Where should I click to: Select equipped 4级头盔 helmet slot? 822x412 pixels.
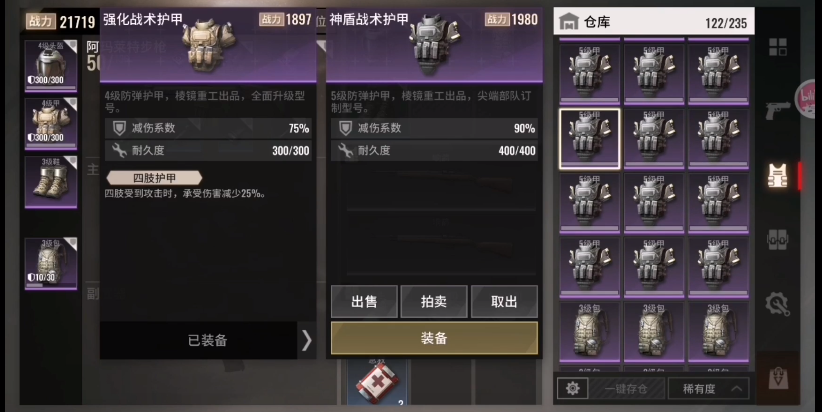point(51,66)
